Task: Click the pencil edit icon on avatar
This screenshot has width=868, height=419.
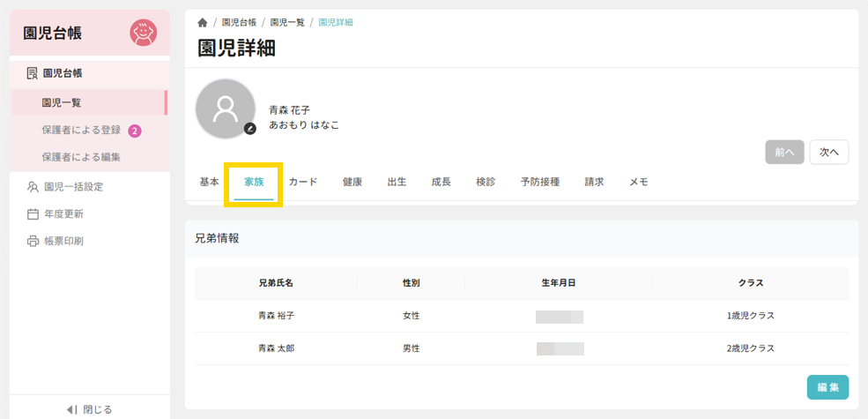Action: (x=250, y=129)
